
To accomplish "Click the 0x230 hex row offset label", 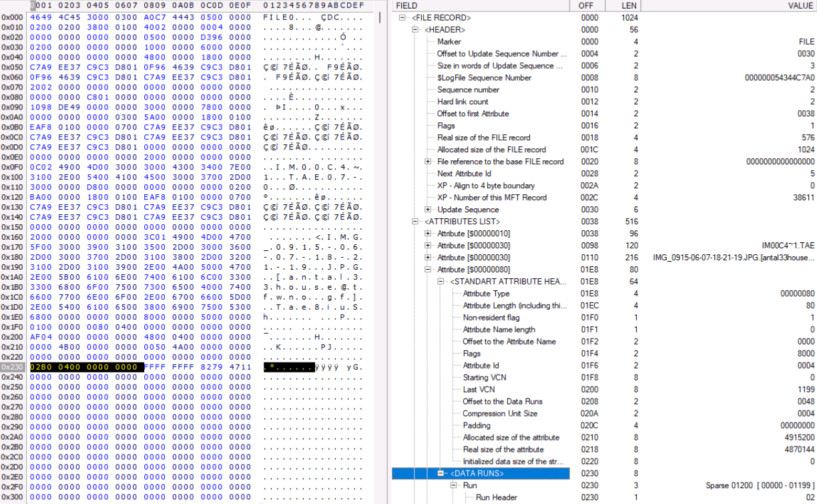I will [13, 366].
